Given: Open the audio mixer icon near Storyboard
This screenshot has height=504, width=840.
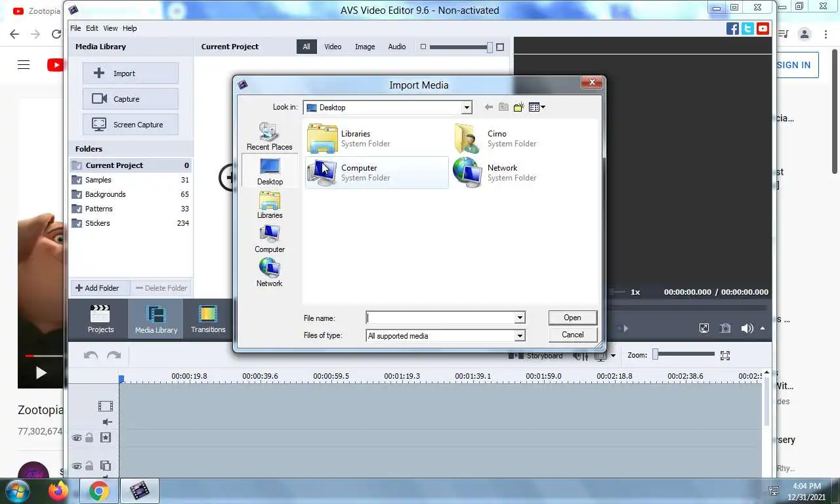Looking at the screenshot, I should tap(580, 356).
